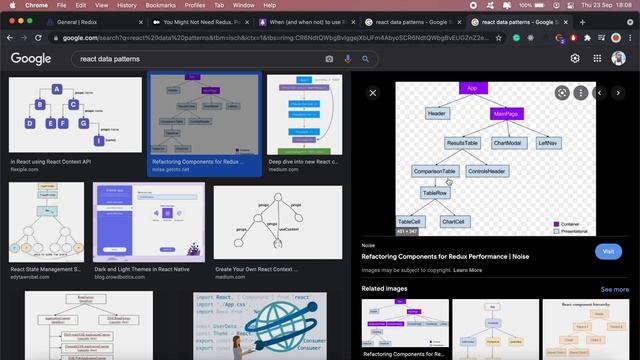Click the Chrome profile avatar in toolbar
The width and height of the screenshot is (640, 360).
[x=616, y=38]
